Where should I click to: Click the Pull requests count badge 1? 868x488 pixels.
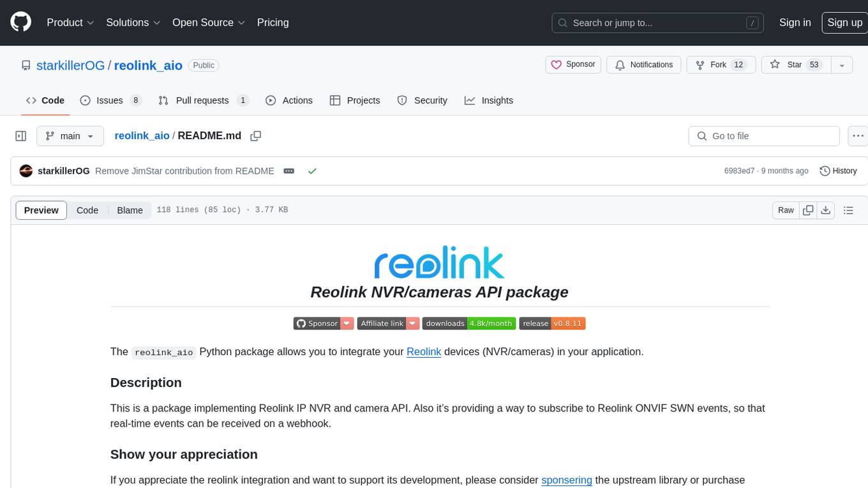click(243, 100)
